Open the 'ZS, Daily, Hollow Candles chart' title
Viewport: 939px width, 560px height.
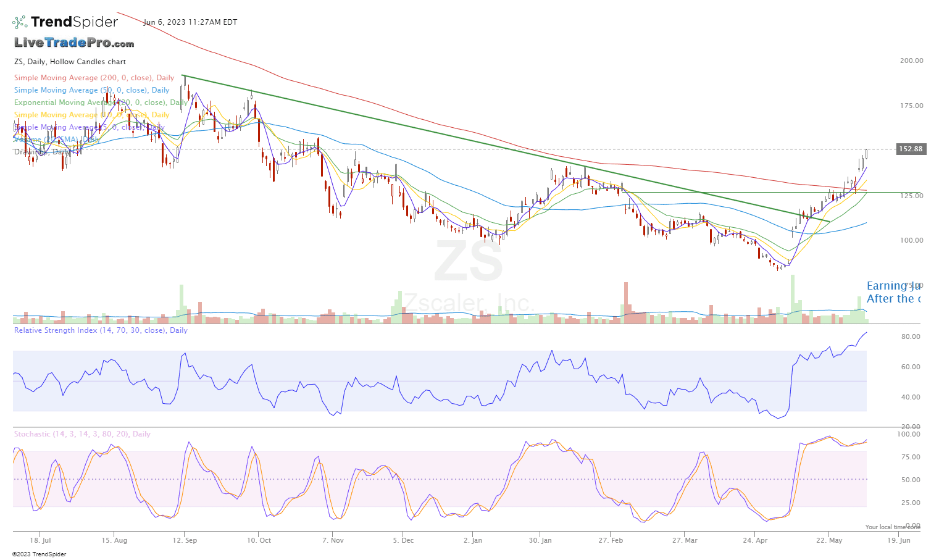pyautogui.click(x=69, y=61)
